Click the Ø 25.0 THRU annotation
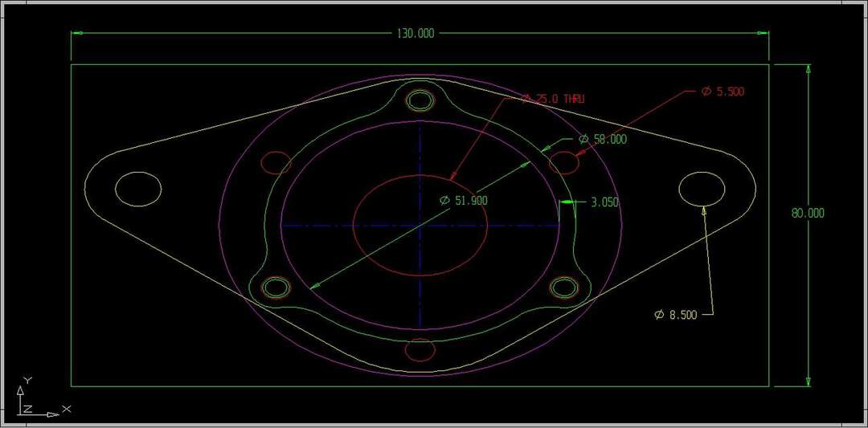The width and height of the screenshot is (868, 428). click(553, 99)
